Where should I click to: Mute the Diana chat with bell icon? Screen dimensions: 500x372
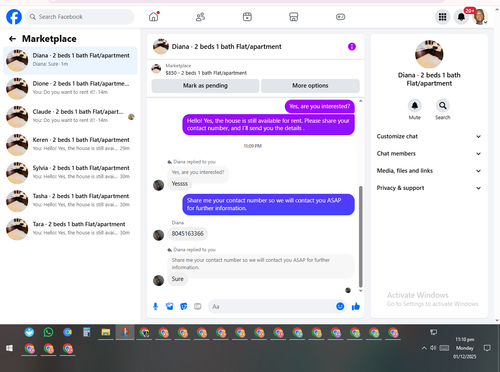[x=415, y=106]
